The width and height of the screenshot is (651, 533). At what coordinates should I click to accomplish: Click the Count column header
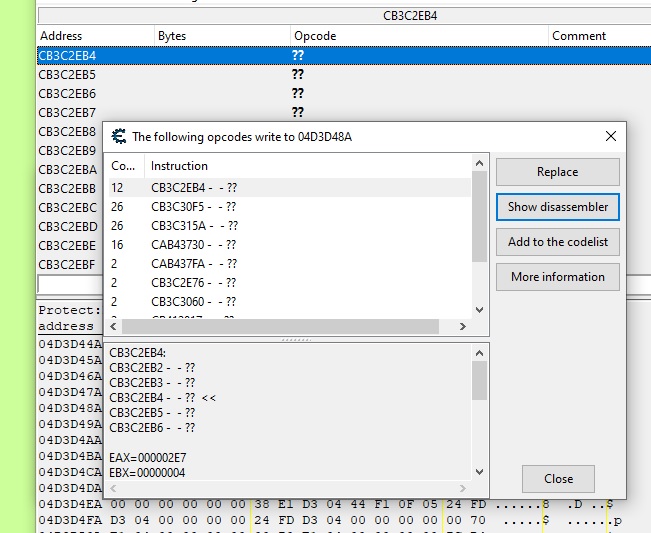(123, 166)
